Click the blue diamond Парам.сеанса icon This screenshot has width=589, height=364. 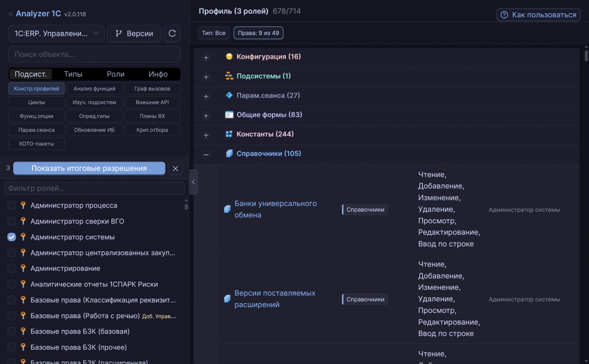pyautogui.click(x=229, y=95)
